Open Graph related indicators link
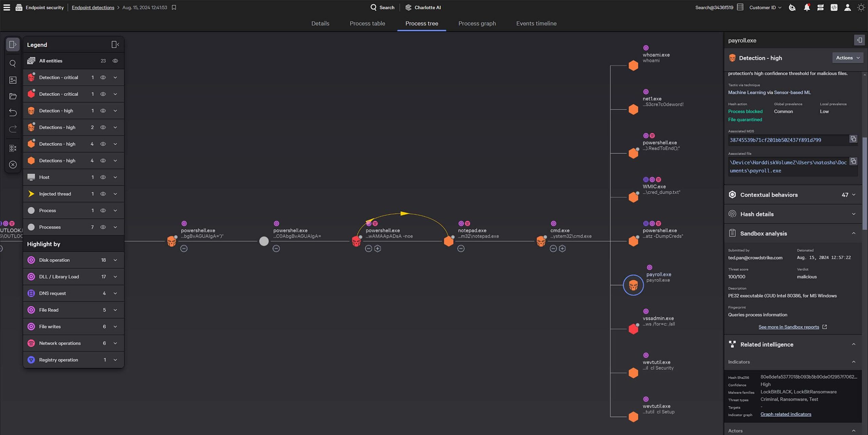 786,414
